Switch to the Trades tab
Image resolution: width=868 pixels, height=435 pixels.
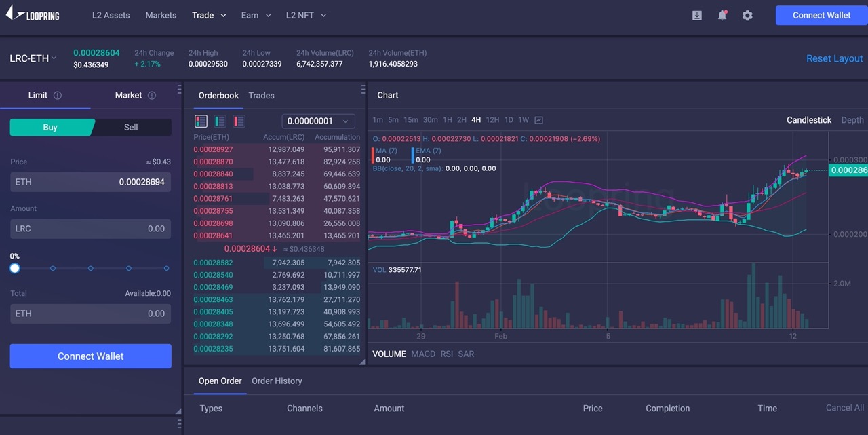coord(261,95)
